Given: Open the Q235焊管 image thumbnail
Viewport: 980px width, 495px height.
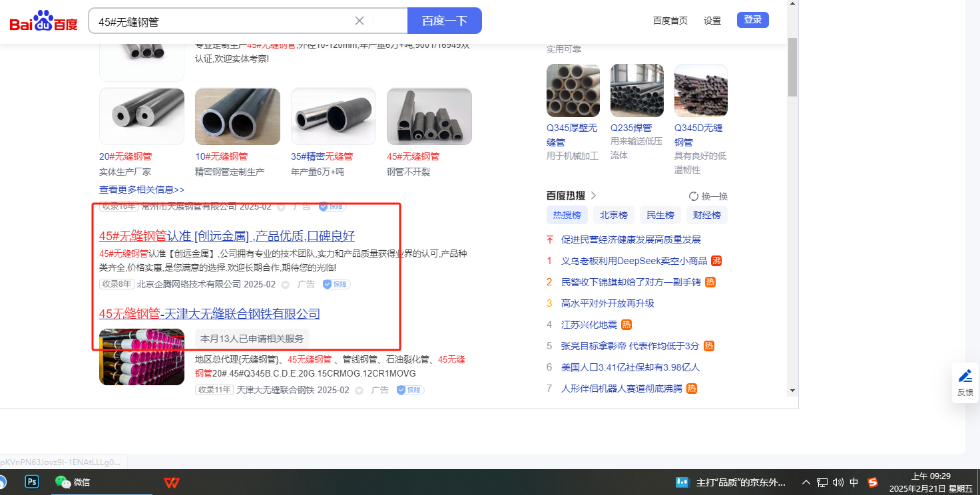Looking at the screenshot, I should (637, 90).
